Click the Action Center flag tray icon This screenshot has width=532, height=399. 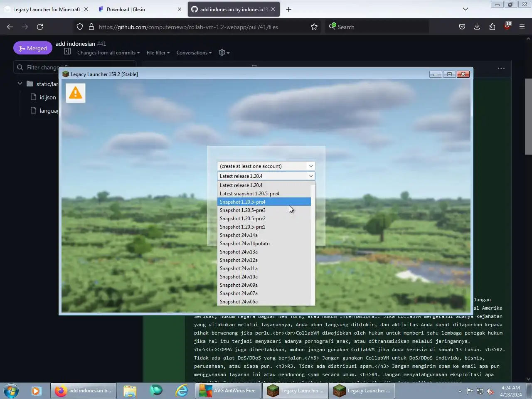[x=470, y=391]
